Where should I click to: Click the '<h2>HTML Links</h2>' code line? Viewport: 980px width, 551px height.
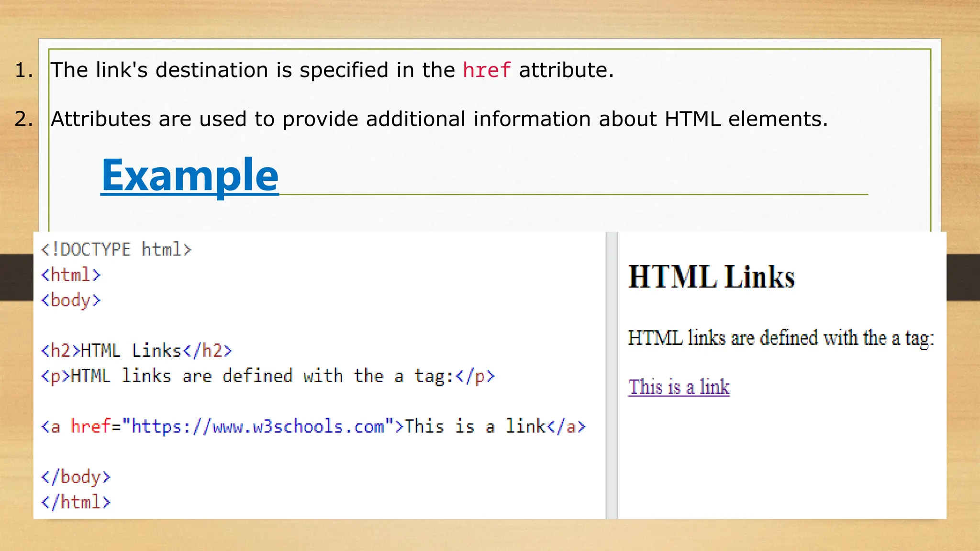coord(136,351)
